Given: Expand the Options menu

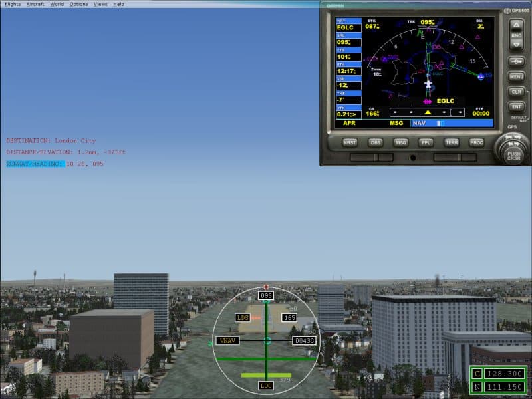Looking at the screenshot, I should pyautogui.click(x=78, y=4).
